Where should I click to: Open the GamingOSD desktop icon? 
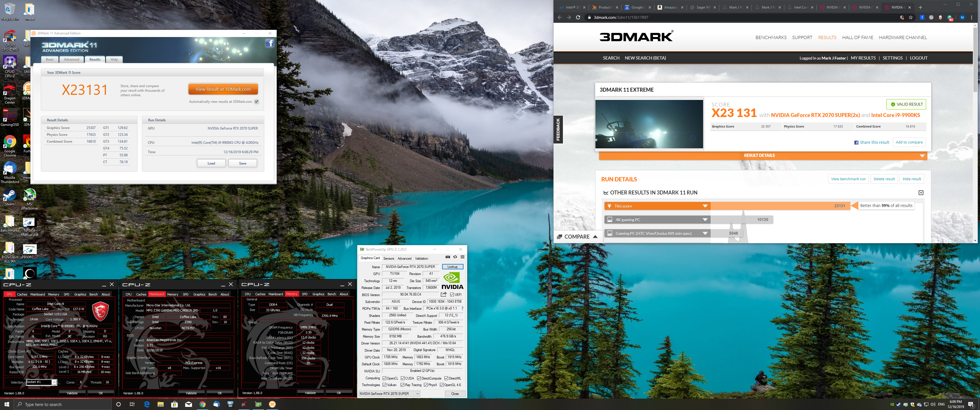(10, 118)
